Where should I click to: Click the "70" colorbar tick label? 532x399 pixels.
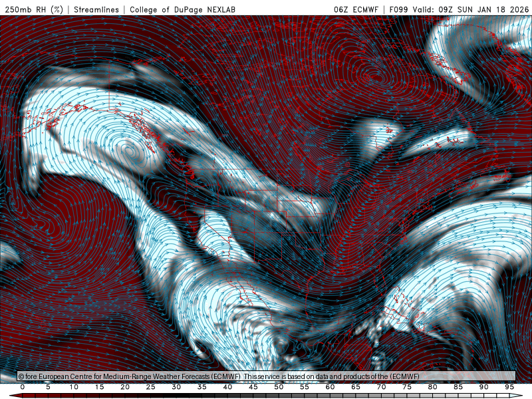pos(381,387)
